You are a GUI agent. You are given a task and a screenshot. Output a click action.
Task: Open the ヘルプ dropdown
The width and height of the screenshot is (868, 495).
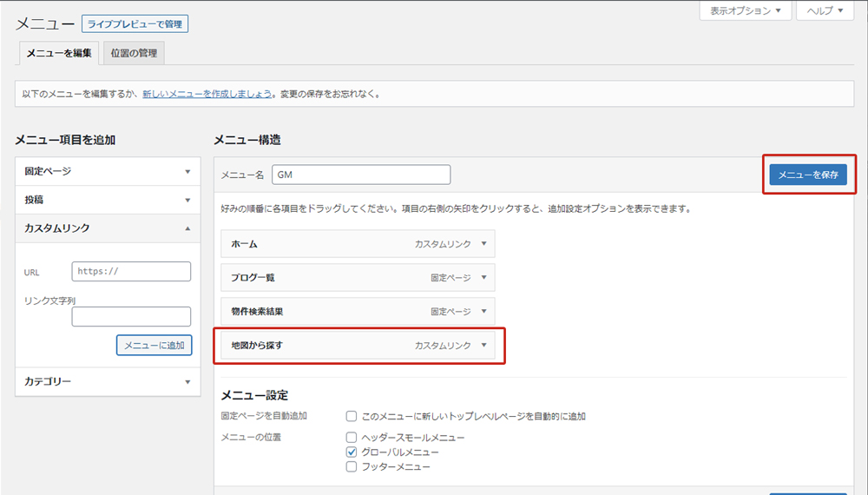[x=824, y=11]
